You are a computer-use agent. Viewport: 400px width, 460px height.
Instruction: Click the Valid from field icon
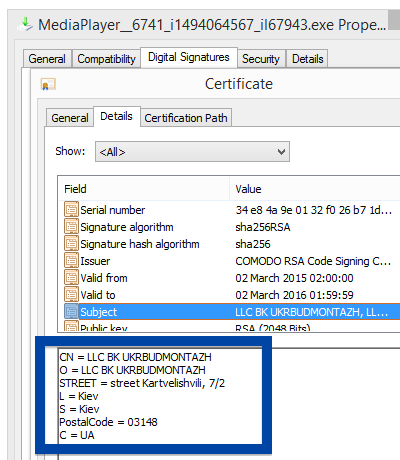point(71,278)
